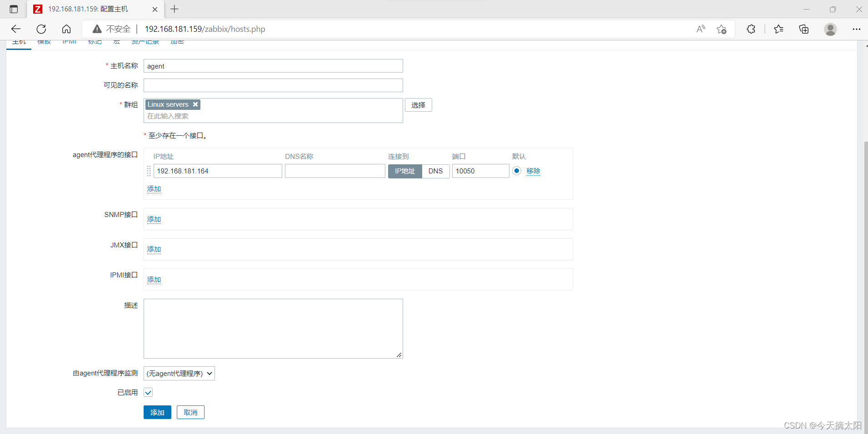The width and height of the screenshot is (868, 434).
Task: Grab the agent interface drag handle
Action: pyautogui.click(x=149, y=171)
